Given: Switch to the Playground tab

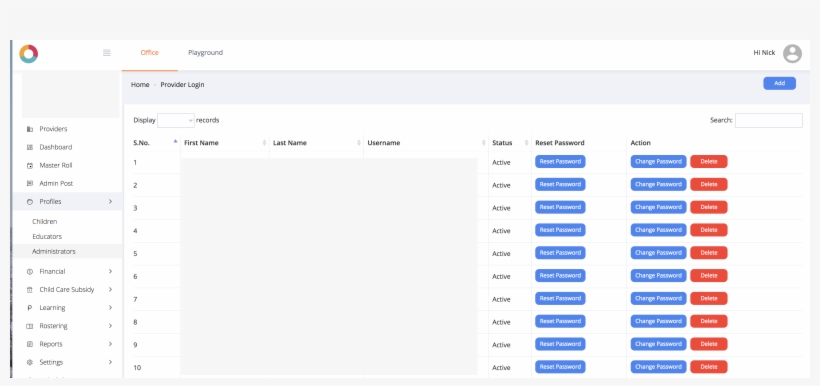Looking at the screenshot, I should point(206,53).
